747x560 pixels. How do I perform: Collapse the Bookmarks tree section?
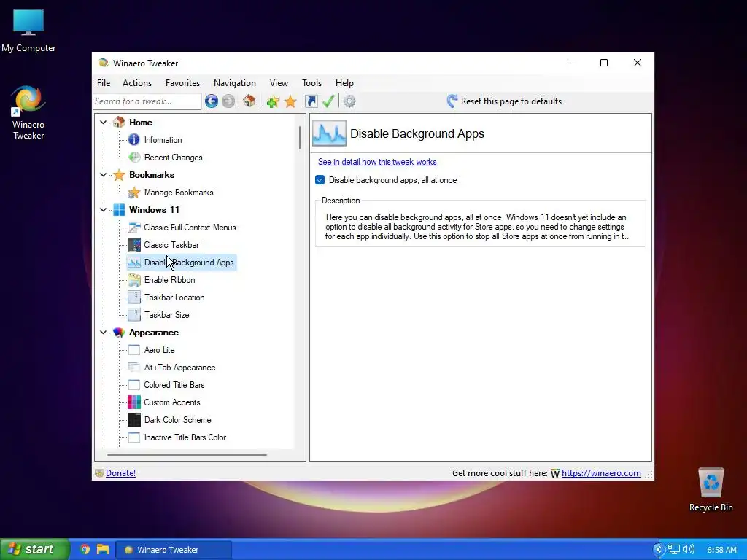coord(103,175)
